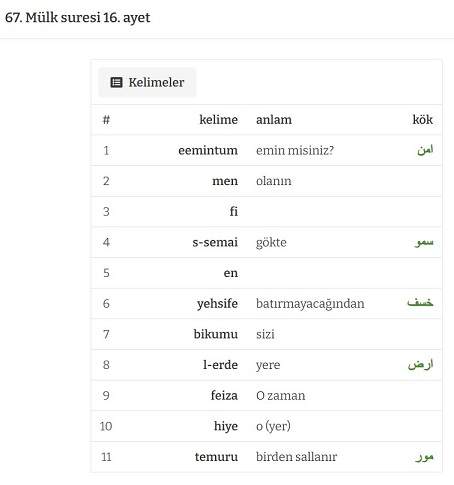The height and width of the screenshot is (485, 454).
Task: Click the meaning batırmayacağından
Action: pos(310,304)
